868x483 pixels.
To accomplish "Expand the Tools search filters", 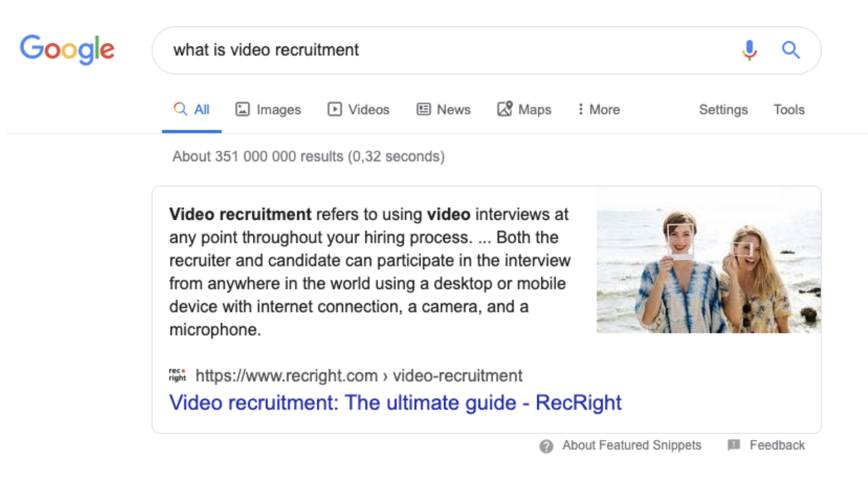I will (789, 110).
